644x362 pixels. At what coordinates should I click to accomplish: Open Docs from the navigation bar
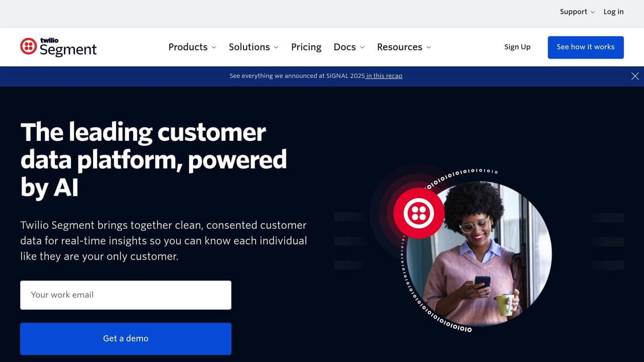click(345, 47)
